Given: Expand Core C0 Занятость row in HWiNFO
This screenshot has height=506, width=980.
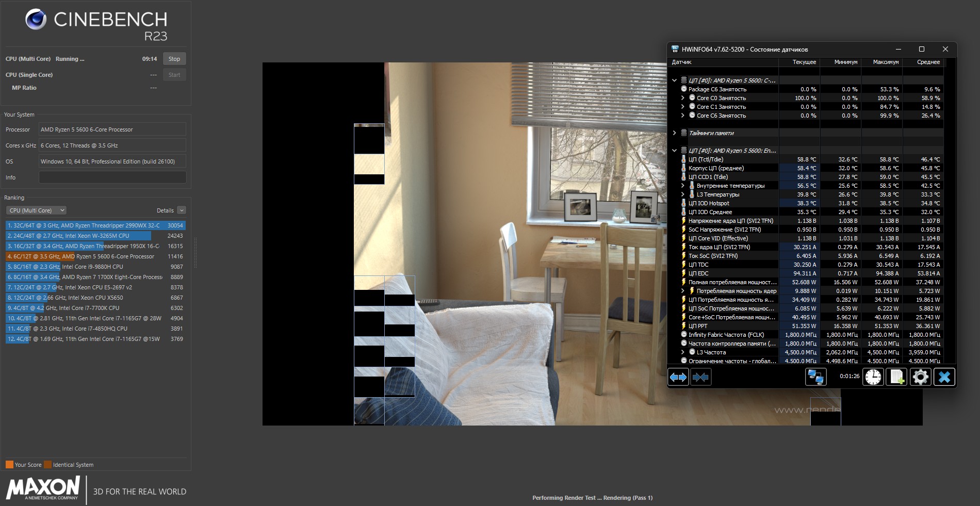Looking at the screenshot, I should coord(683,98).
